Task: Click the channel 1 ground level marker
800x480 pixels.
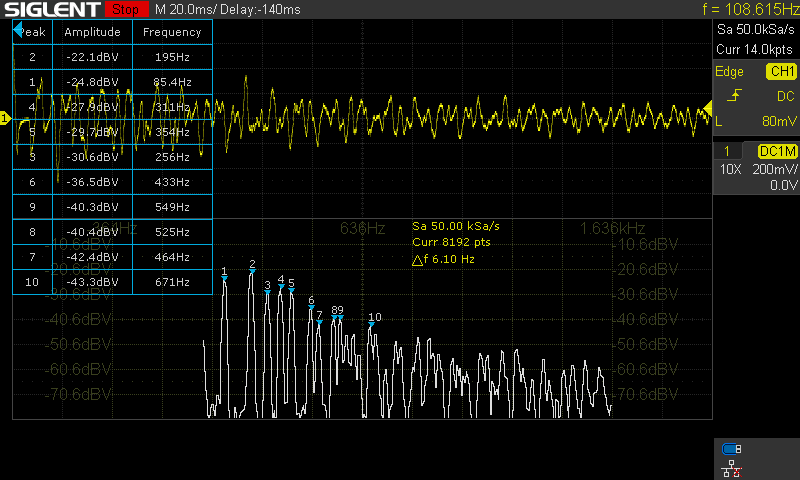Action: pos(5,118)
